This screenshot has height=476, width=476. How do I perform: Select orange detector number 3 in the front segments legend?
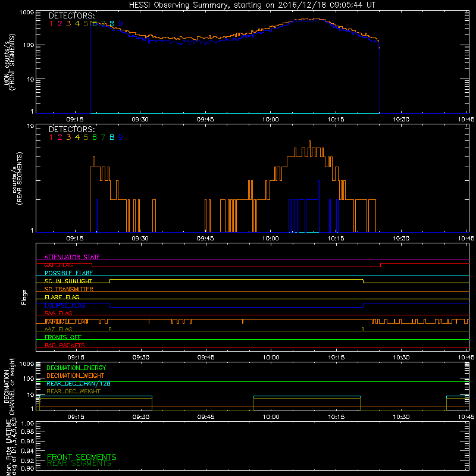(68, 23)
